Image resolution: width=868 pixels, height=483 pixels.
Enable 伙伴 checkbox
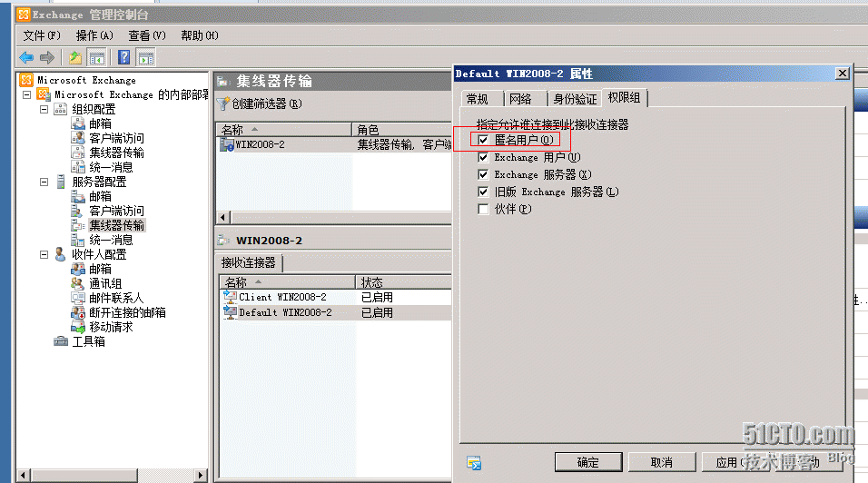point(483,209)
